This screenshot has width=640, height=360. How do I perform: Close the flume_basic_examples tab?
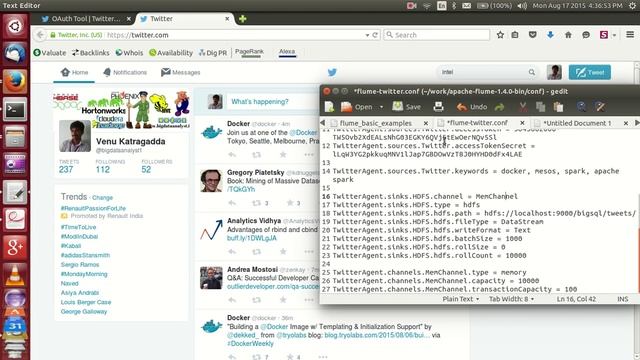[426, 123]
